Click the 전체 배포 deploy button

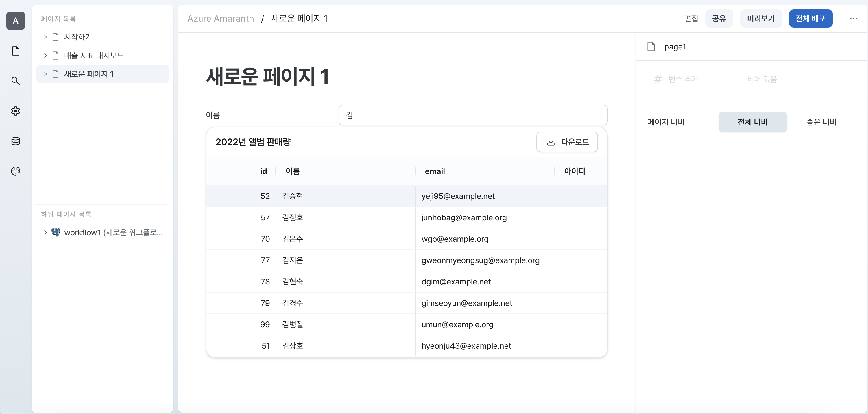coord(810,19)
